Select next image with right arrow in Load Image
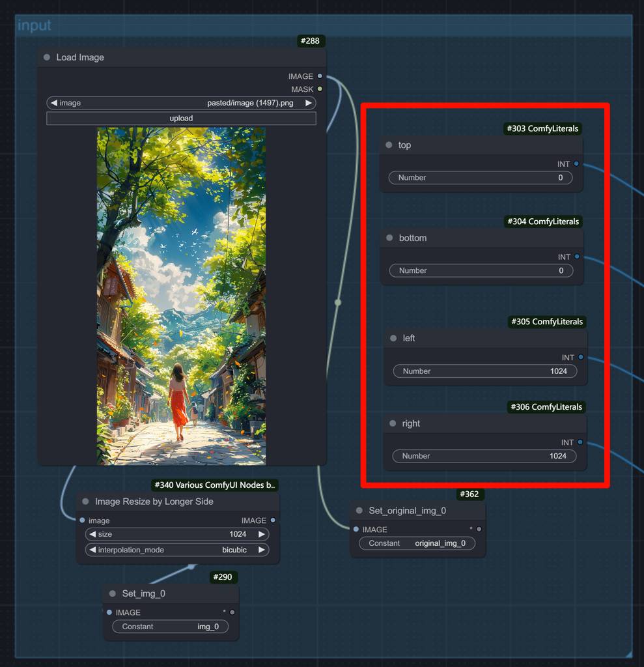Image resolution: width=644 pixels, height=667 pixels. tap(308, 103)
